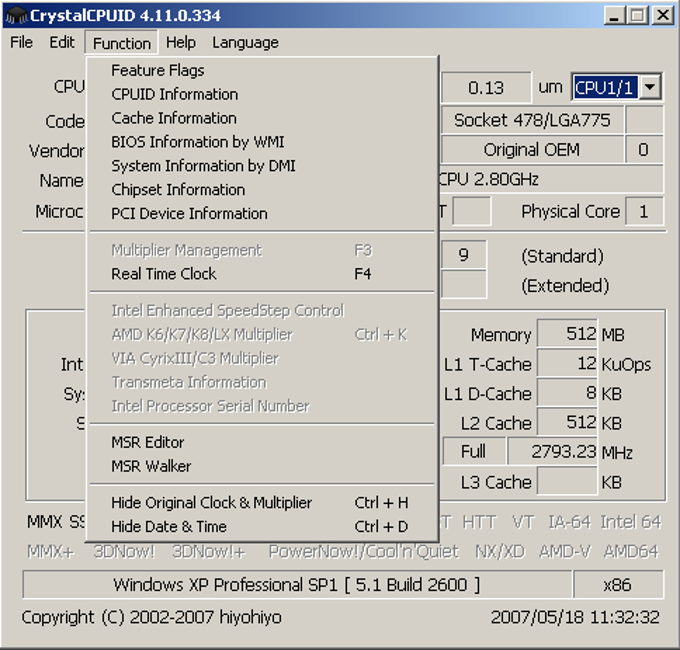Click the greyed Intel Processor Serial Number entry
The image size is (680, 650).
[x=262, y=406]
